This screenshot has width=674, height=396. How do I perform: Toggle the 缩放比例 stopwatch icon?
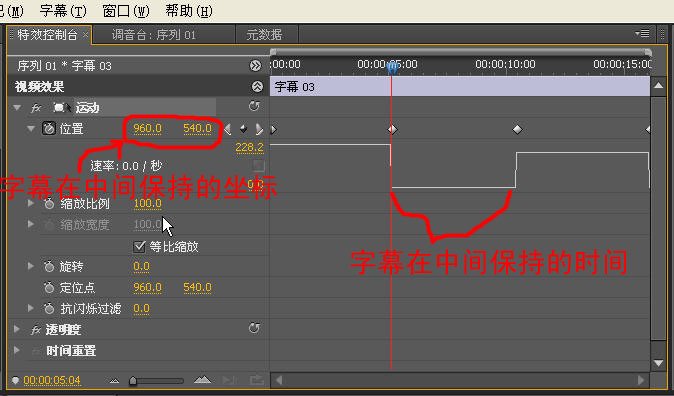pyautogui.click(x=49, y=204)
